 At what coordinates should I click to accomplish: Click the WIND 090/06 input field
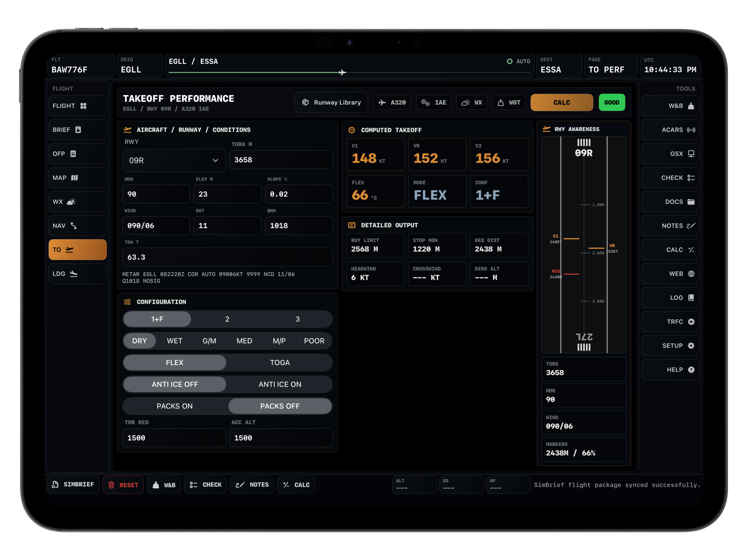[x=156, y=225]
